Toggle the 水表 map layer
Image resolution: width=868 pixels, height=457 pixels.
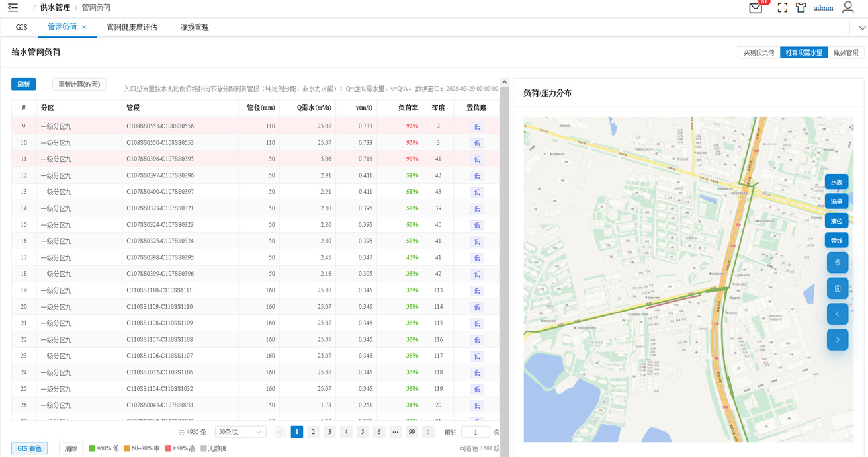[x=837, y=183]
